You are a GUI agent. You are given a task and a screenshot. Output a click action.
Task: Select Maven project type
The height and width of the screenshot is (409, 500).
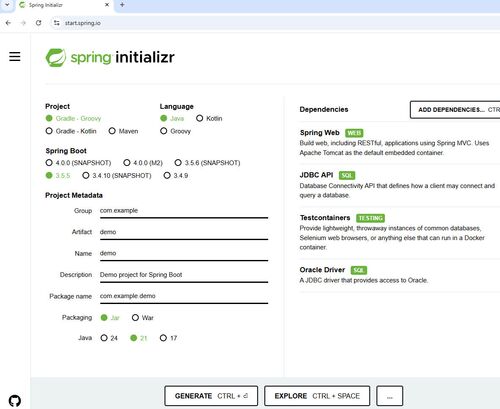pyautogui.click(x=123, y=131)
